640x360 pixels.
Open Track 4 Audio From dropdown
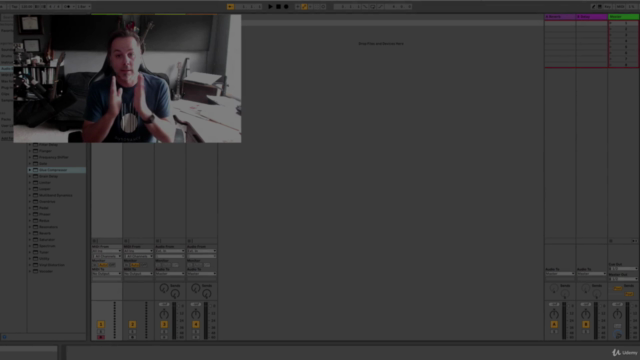201,251
